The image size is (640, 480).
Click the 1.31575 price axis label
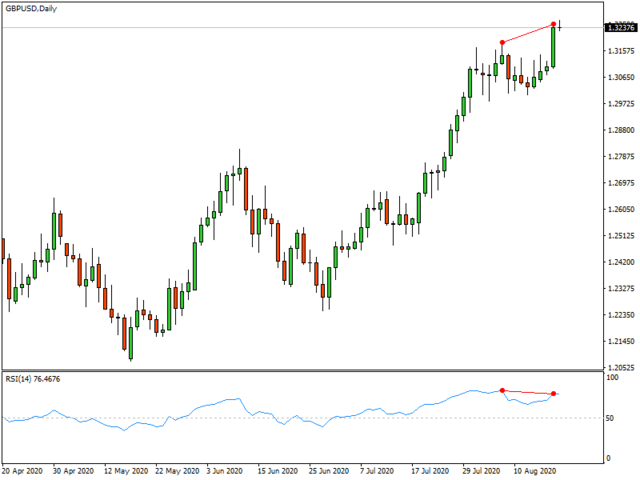[621, 51]
